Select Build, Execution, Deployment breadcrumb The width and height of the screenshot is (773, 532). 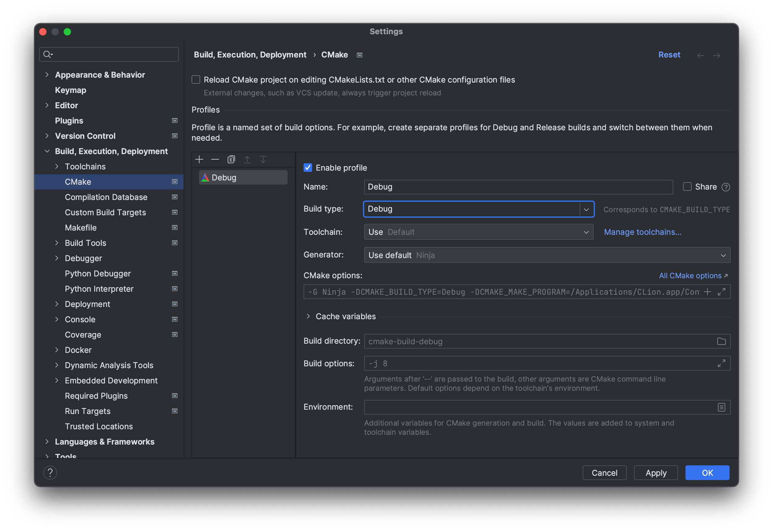[250, 55]
